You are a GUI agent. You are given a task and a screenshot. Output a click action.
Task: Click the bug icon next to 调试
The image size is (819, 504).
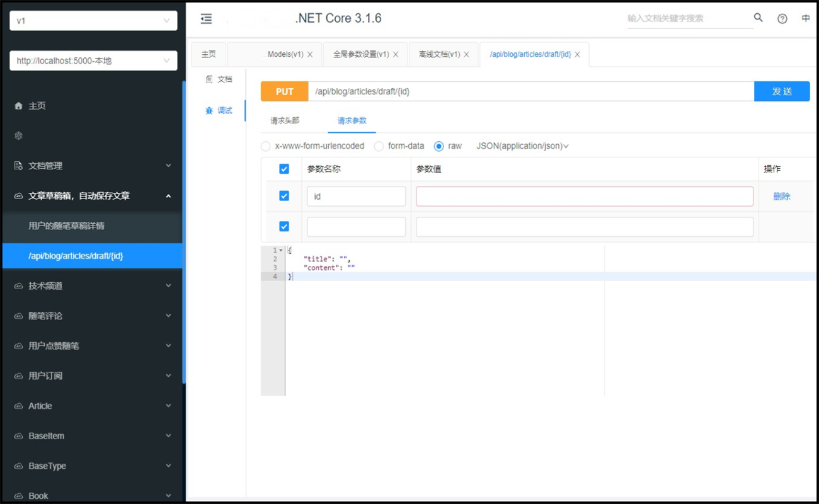click(209, 111)
